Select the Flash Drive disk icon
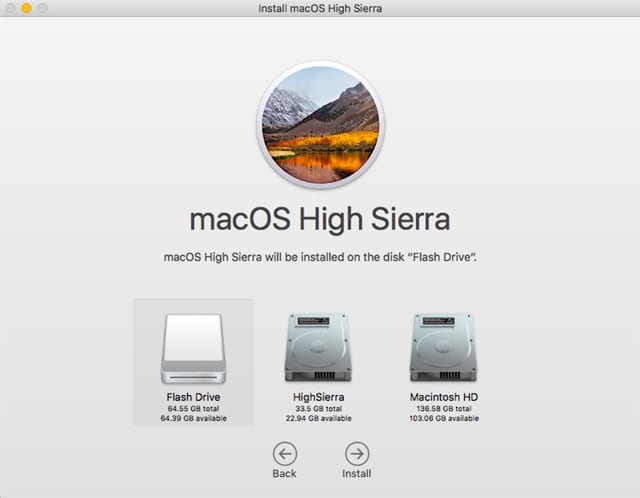Image resolution: width=640 pixels, height=498 pixels. [193, 348]
